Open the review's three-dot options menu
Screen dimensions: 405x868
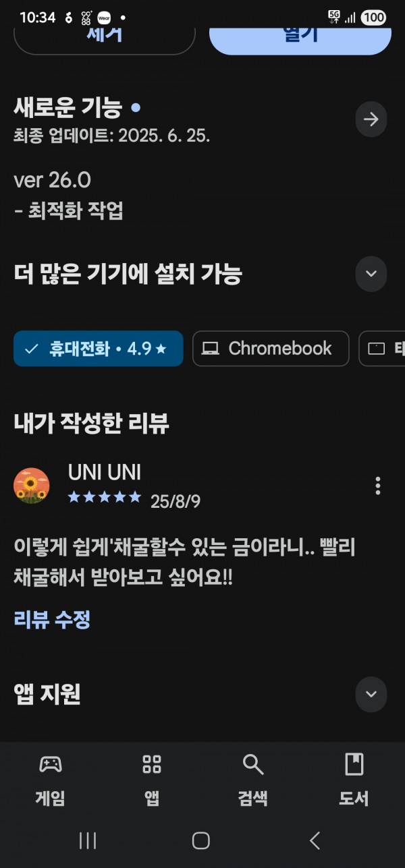(377, 485)
